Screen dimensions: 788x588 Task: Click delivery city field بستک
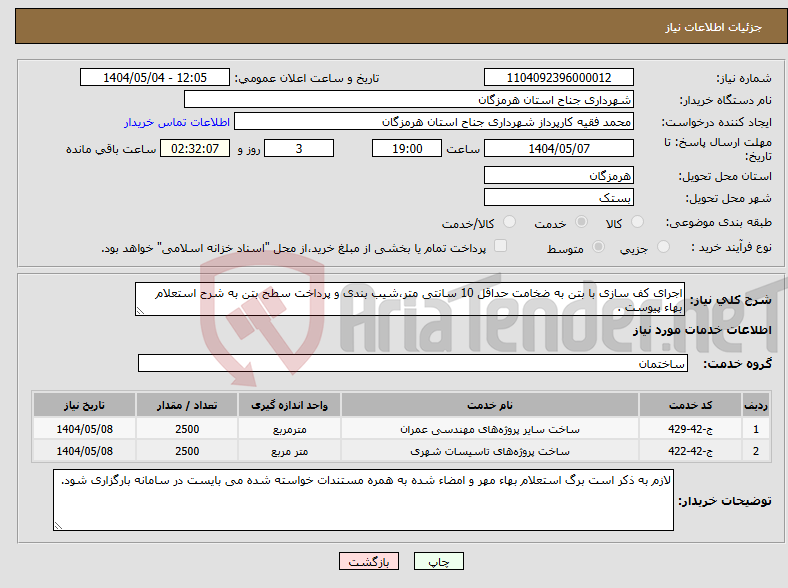tap(559, 197)
